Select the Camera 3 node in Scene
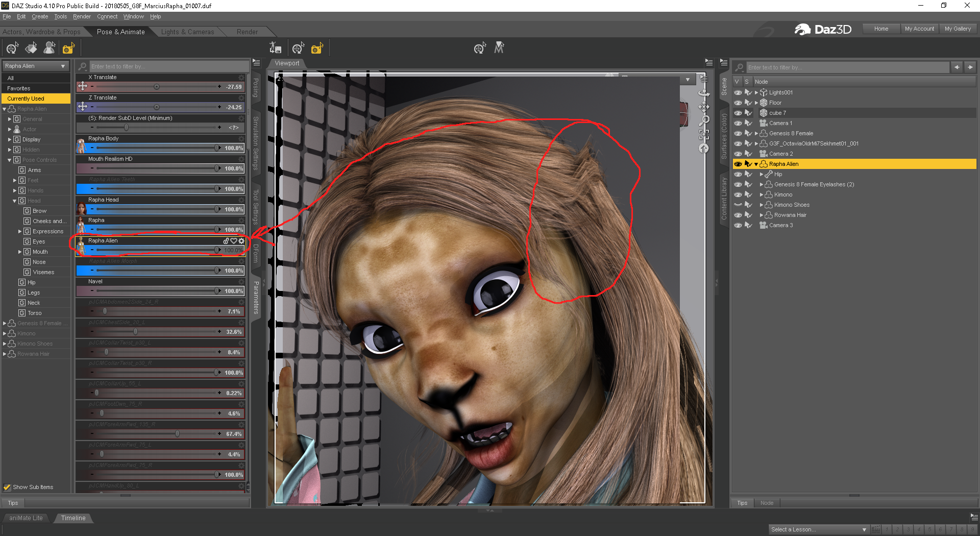The image size is (980, 536). [x=781, y=225]
